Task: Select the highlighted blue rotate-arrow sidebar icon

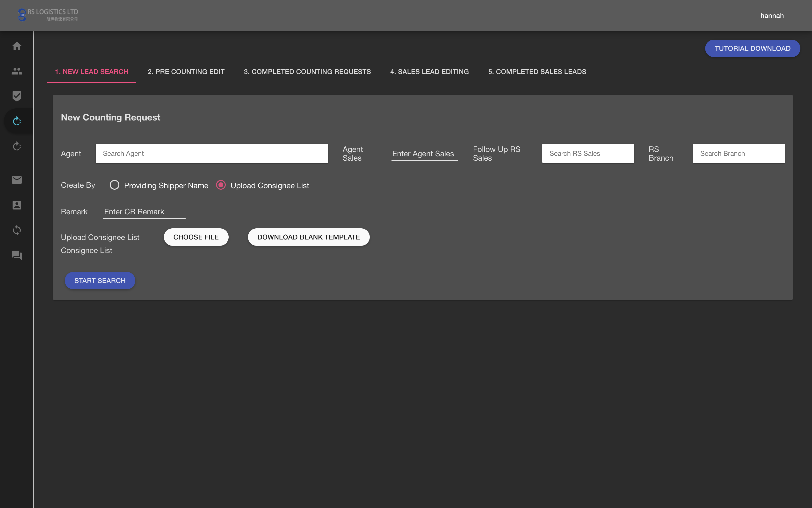Action: 17,121
